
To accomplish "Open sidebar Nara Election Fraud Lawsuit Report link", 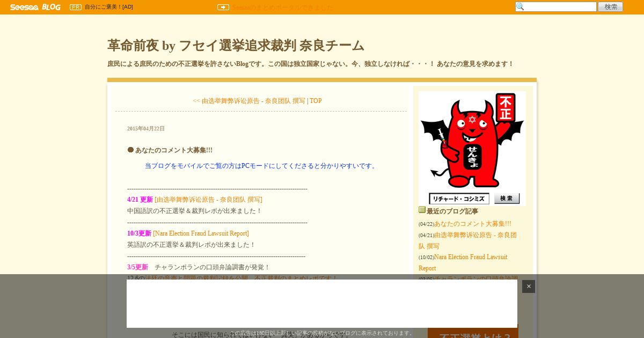I will 463,262.
